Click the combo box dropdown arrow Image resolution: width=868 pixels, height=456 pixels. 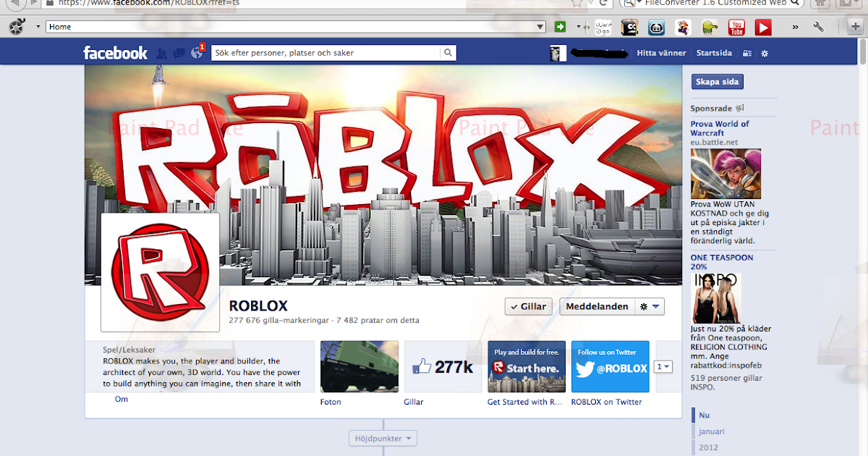[540, 27]
